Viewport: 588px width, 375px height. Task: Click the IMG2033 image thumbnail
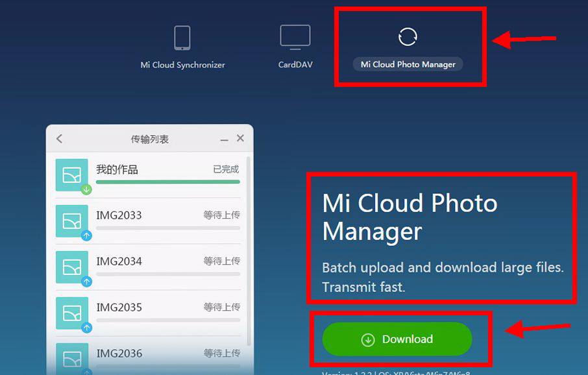coord(72,221)
